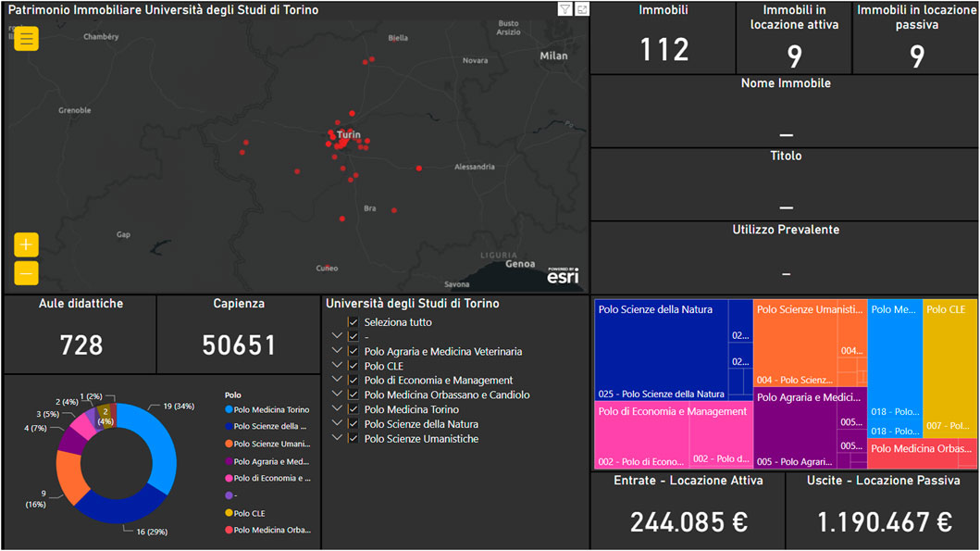Uncheck the Polo Medicina Torino checkbox
This screenshot has height=551, width=980.
(354, 409)
